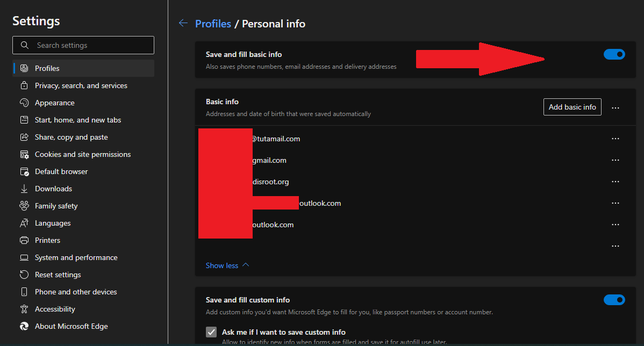
Task: Turn off Save and fill custom info
Action: 614,300
